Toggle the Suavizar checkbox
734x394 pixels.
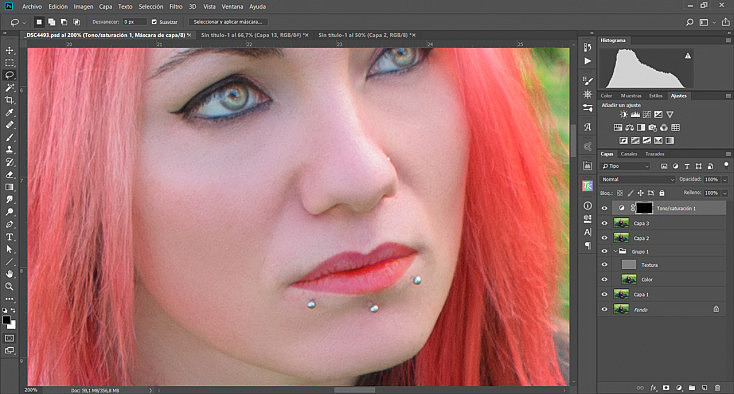[154, 22]
